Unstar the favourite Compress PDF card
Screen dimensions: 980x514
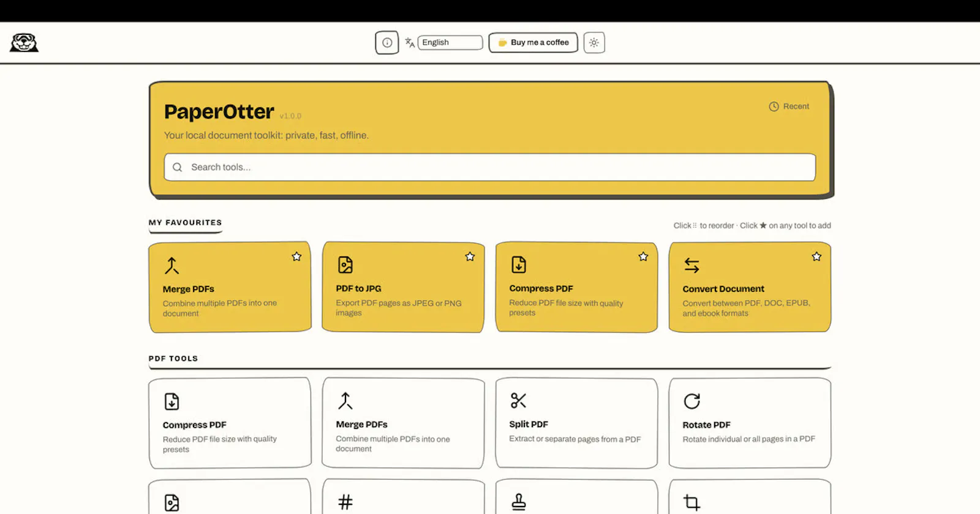(643, 256)
